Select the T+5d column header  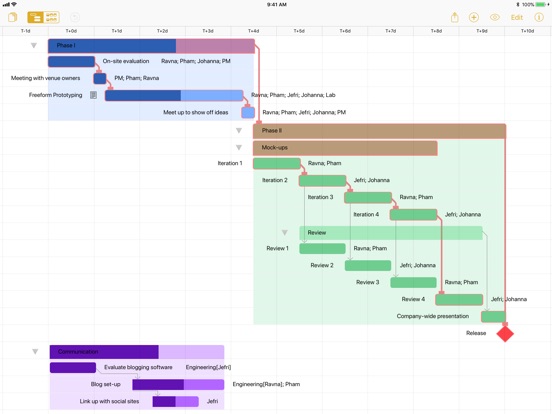(x=299, y=31)
